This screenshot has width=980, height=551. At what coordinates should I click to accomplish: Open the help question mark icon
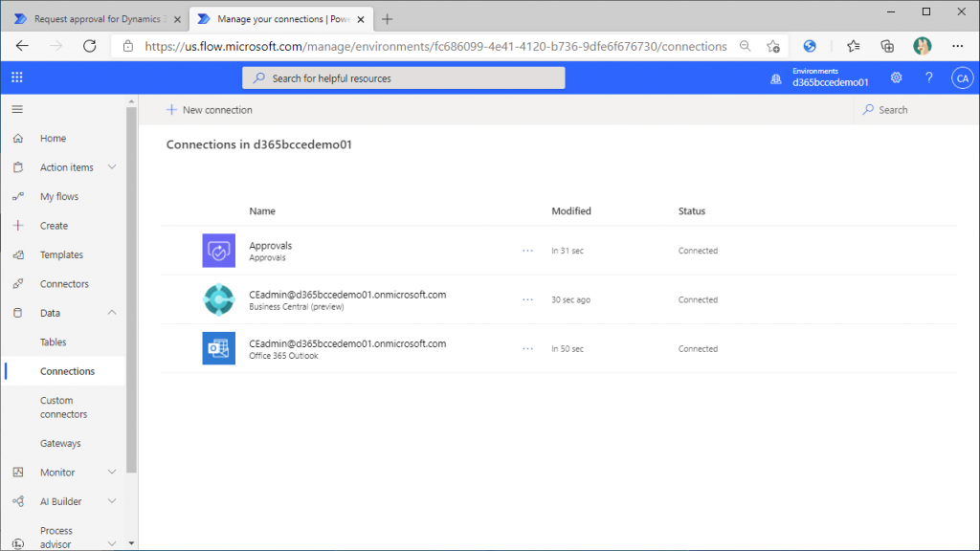928,77
